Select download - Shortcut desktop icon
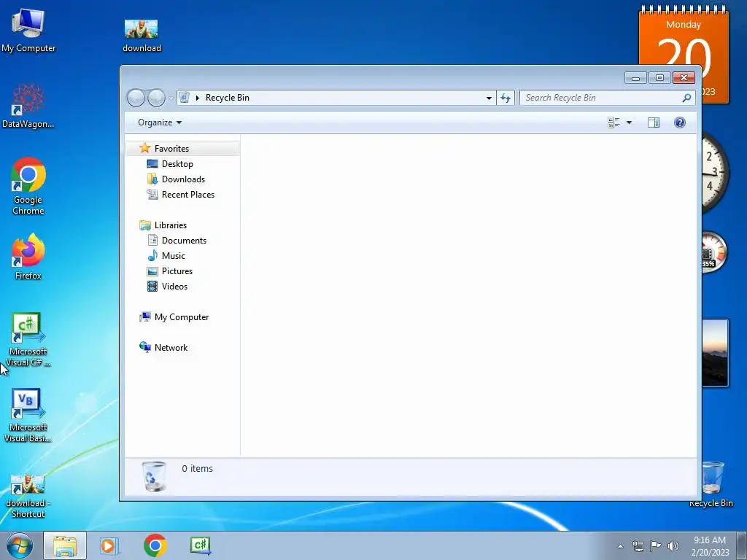 28,496
